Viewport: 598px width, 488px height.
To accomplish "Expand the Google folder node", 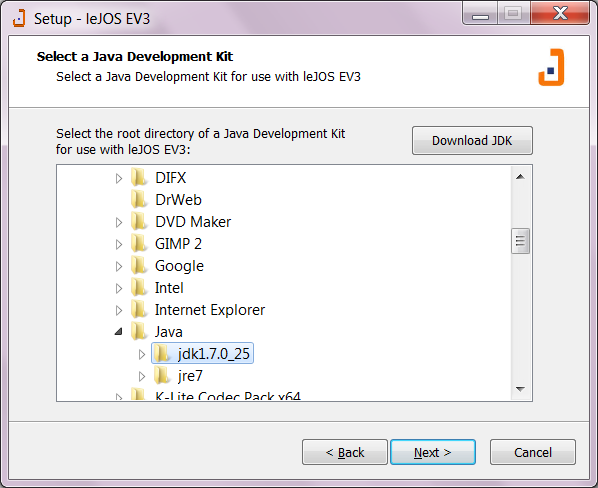I will [x=119, y=266].
